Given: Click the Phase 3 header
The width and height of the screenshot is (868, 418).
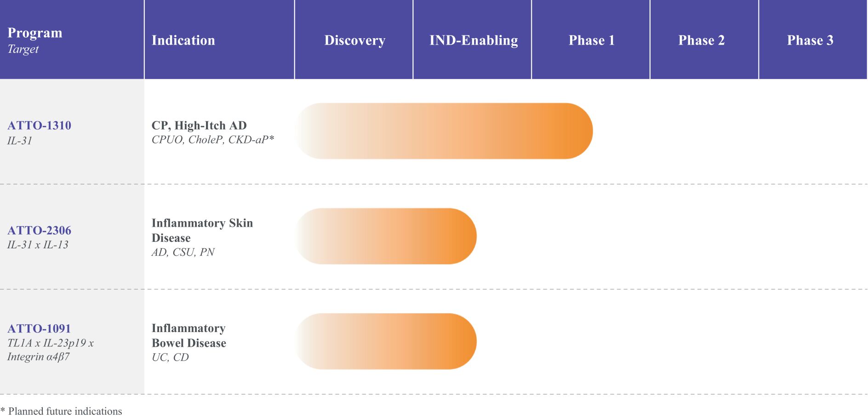Looking at the screenshot, I should point(813,40).
